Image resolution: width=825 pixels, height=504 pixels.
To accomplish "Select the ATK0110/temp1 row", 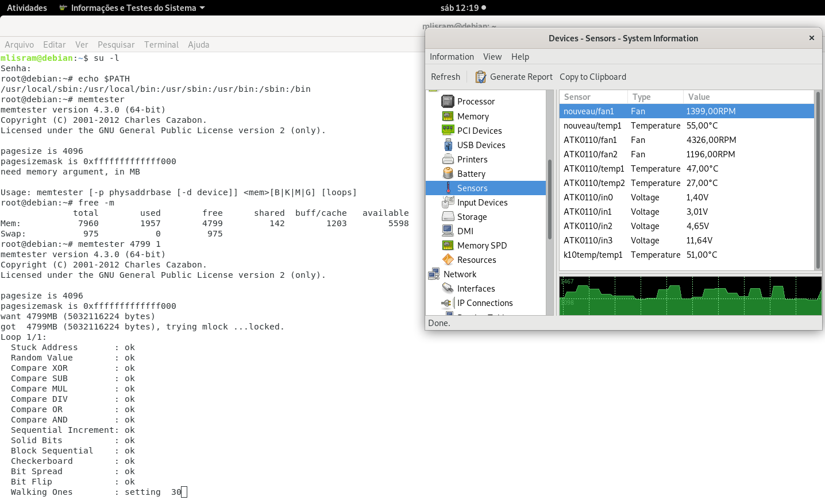I will [x=687, y=169].
